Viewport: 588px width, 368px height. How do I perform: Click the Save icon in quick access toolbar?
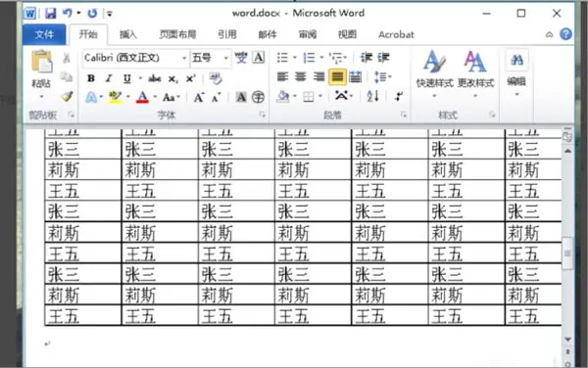click(50, 14)
